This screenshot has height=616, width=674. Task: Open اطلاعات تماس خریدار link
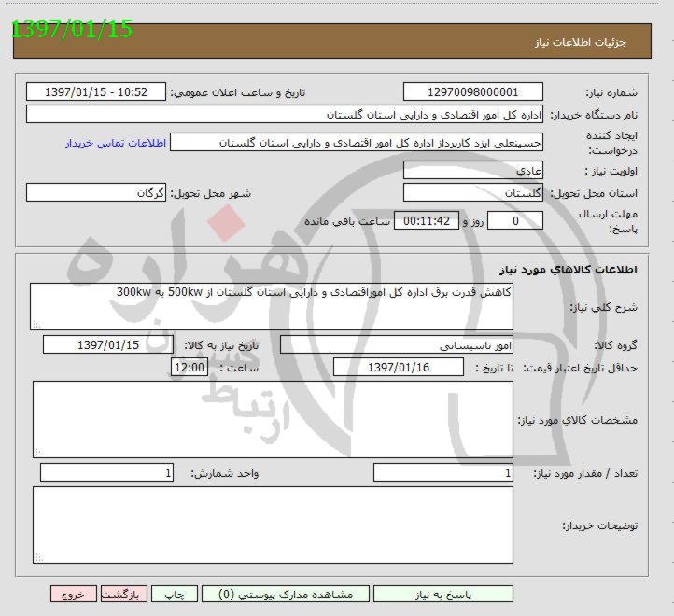pos(116,143)
